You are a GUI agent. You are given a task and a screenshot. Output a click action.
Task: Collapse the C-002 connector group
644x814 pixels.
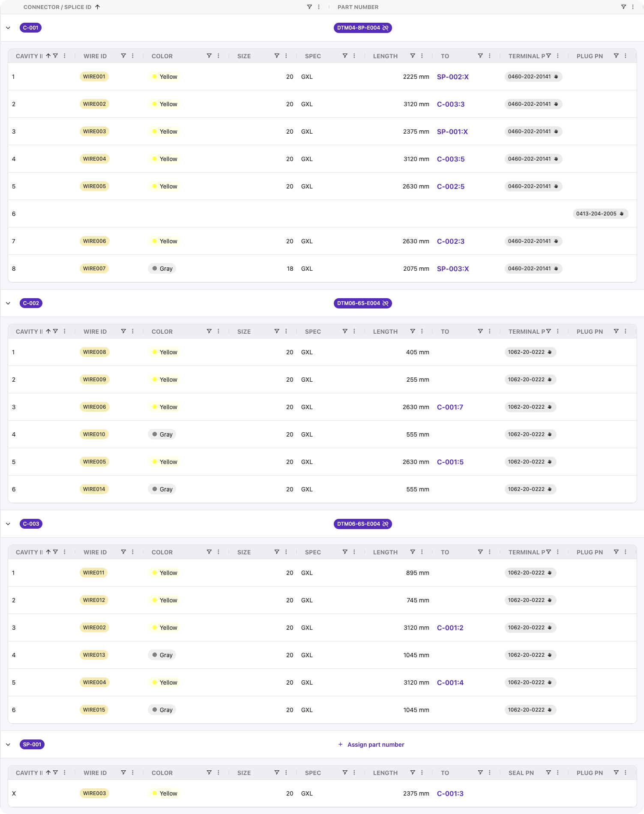pyautogui.click(x=8, y=303)
